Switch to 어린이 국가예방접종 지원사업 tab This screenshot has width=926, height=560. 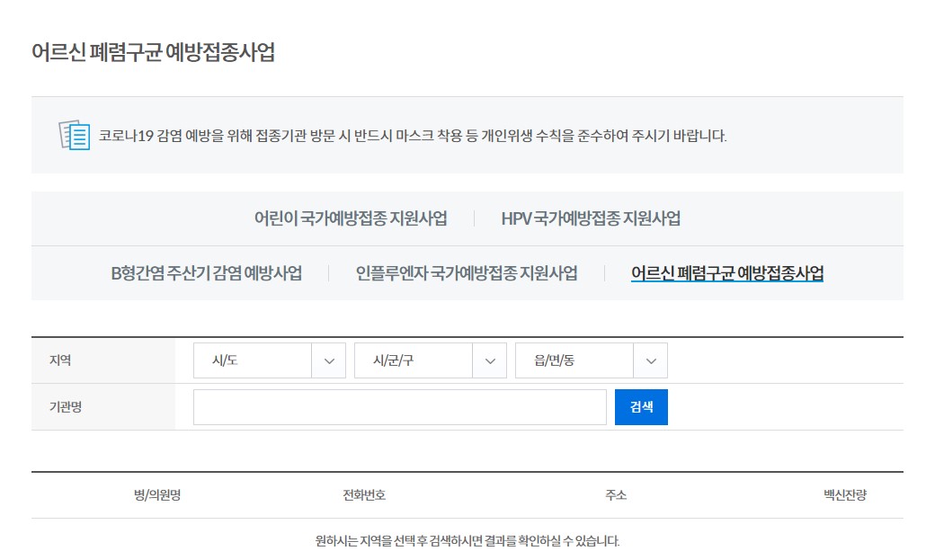point(351,218)
